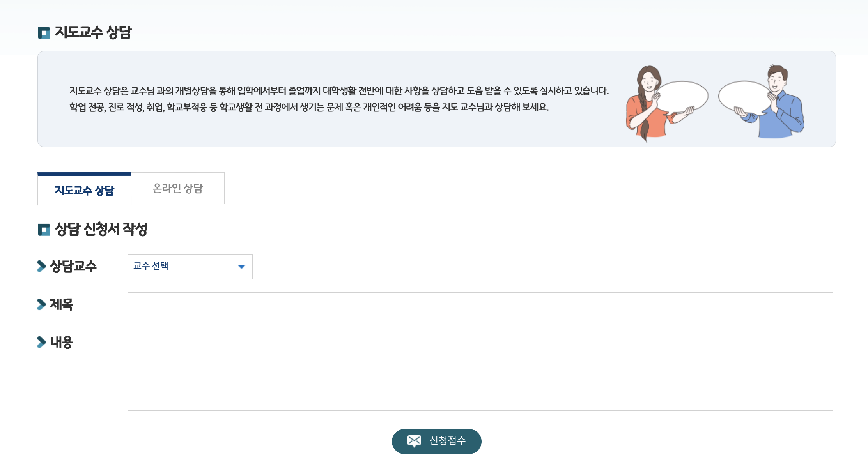This screenshot has height=470, width=868.
Task: Select a professor from the combo box
Action: [x=190, y=267]
